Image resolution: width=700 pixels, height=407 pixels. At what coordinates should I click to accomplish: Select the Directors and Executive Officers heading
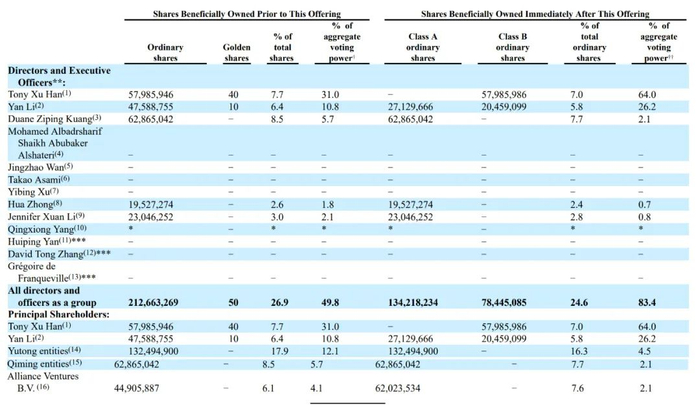coord(59,76)
